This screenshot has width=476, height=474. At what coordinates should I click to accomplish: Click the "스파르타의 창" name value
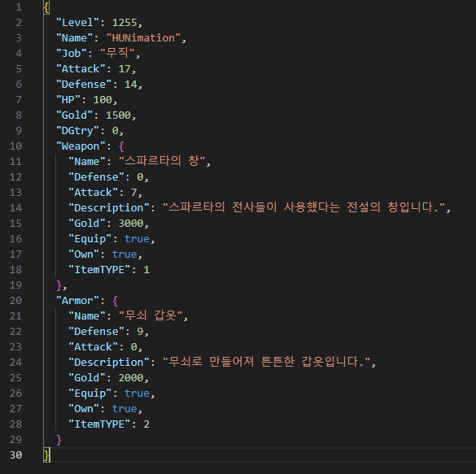162,161
